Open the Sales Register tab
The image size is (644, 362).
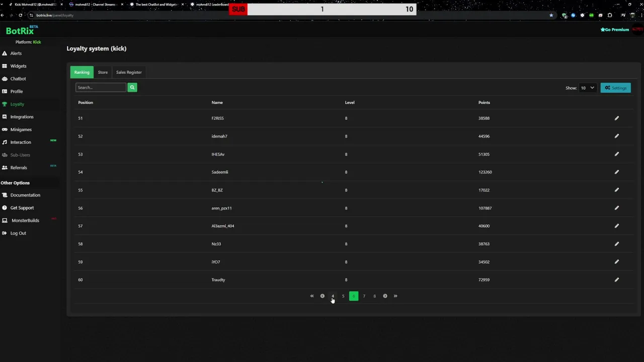(129, 72)
